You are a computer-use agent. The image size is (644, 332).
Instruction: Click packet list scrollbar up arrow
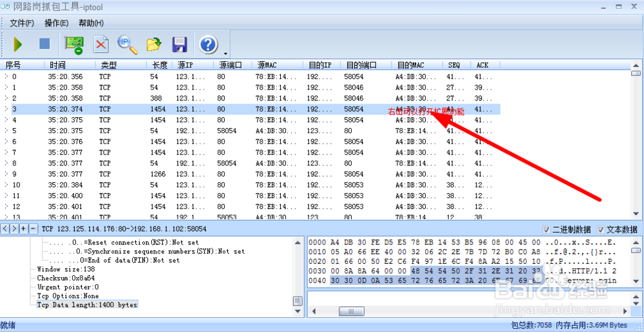[x=636, y=65]
